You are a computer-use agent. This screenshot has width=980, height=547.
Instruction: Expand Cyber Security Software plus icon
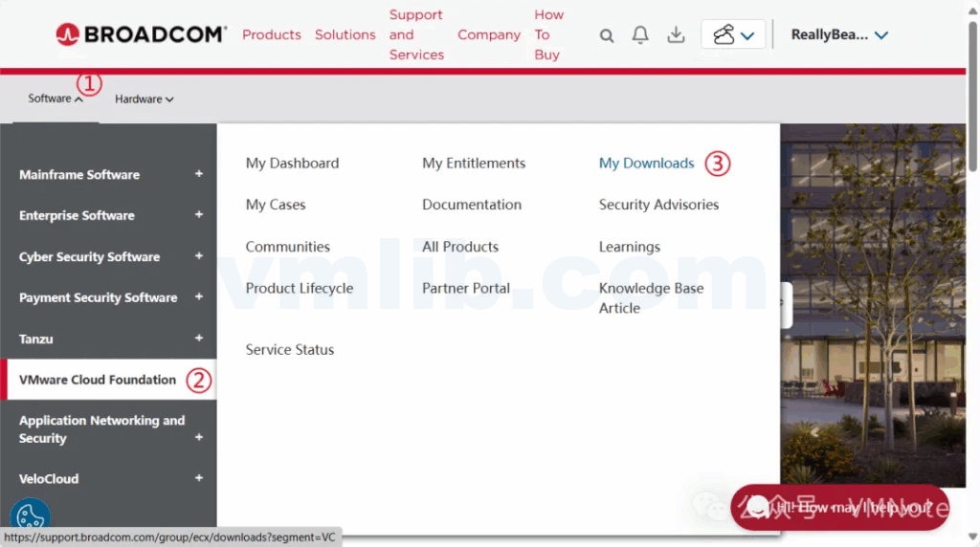pos(199,256)
